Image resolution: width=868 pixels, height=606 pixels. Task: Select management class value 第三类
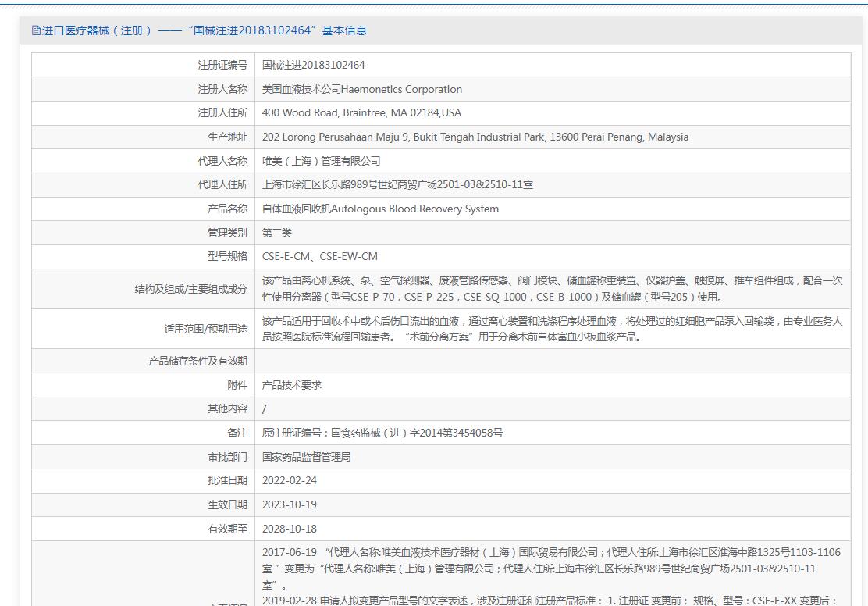(277, 233)
